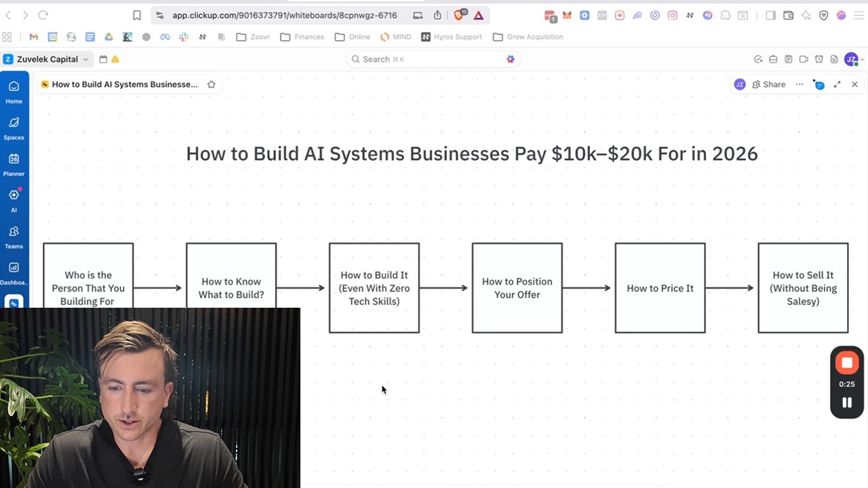This screenshot has width=868, height=488.
Task: Open ClickUp AI brain icon in search
Action: coord(510,59)
